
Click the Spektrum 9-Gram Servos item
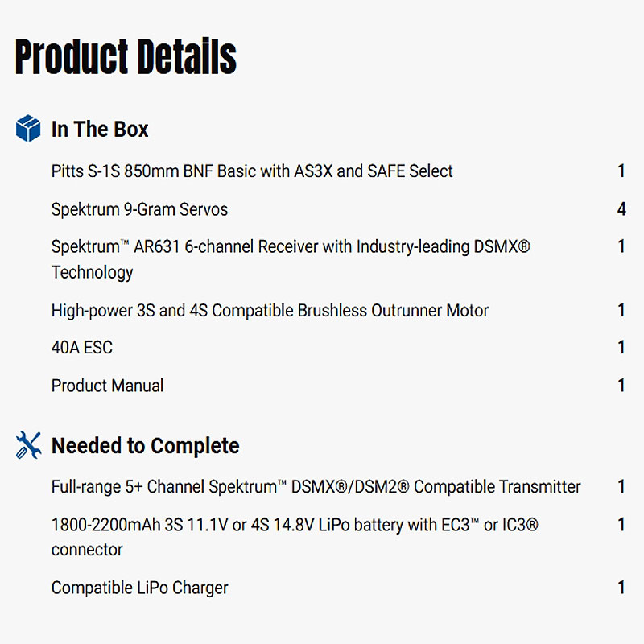[139, 209]
